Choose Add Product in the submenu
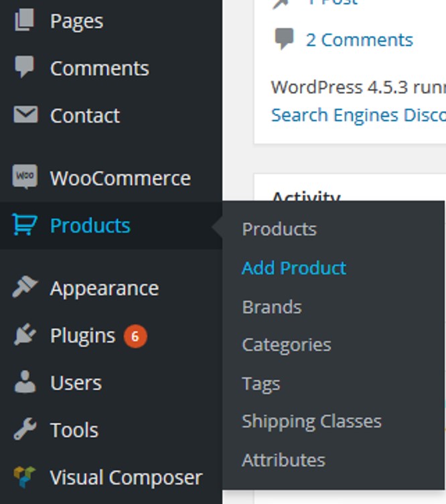Image resolution: width=446 pixels, height=504 pixels. 294,268
